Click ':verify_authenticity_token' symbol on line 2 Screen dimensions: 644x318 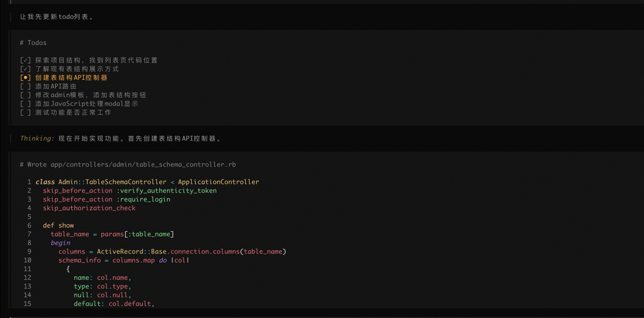[x=166, y=191]
